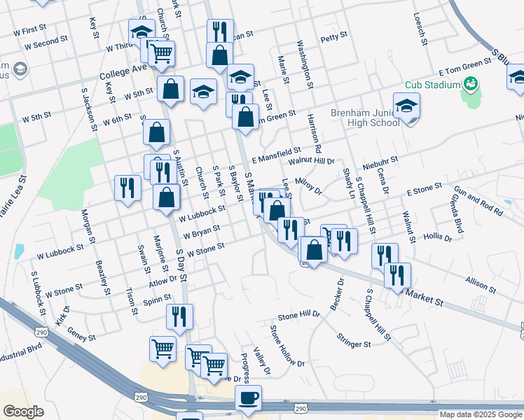Click the Map data ©2025 Google text
524x420 pixels.
point(480,414)
